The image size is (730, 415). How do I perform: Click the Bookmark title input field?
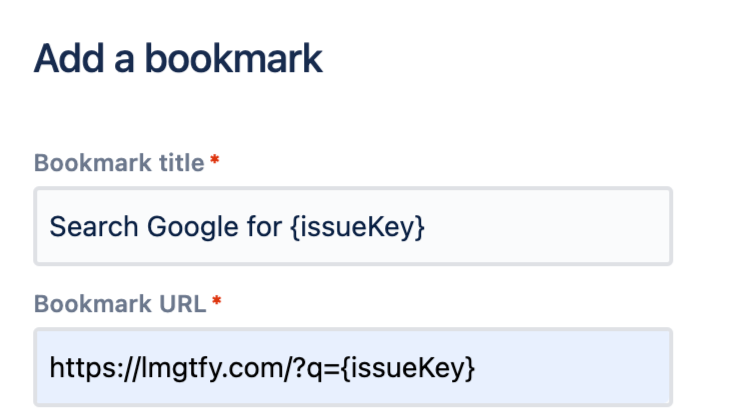click(x=353, y=227)
